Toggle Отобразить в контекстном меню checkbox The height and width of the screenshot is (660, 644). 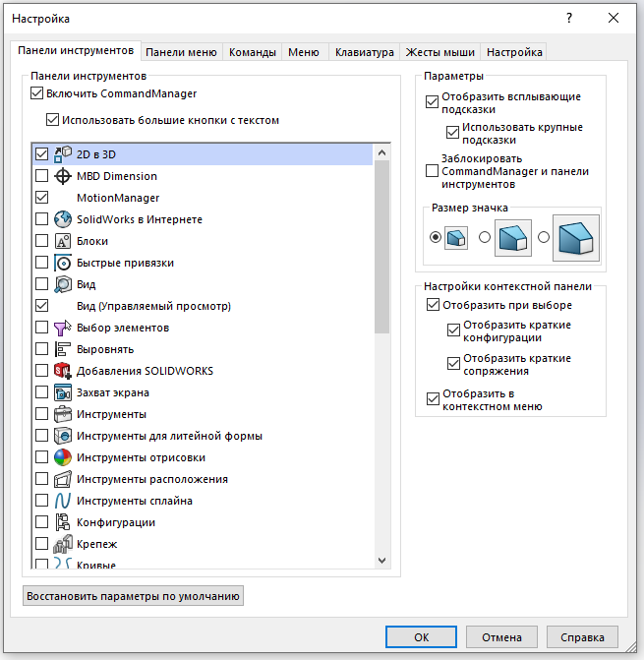pos(433,398)
